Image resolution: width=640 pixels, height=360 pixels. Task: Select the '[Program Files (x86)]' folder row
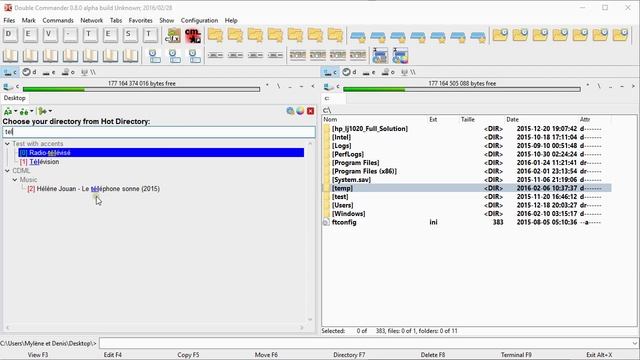(467, 171)
